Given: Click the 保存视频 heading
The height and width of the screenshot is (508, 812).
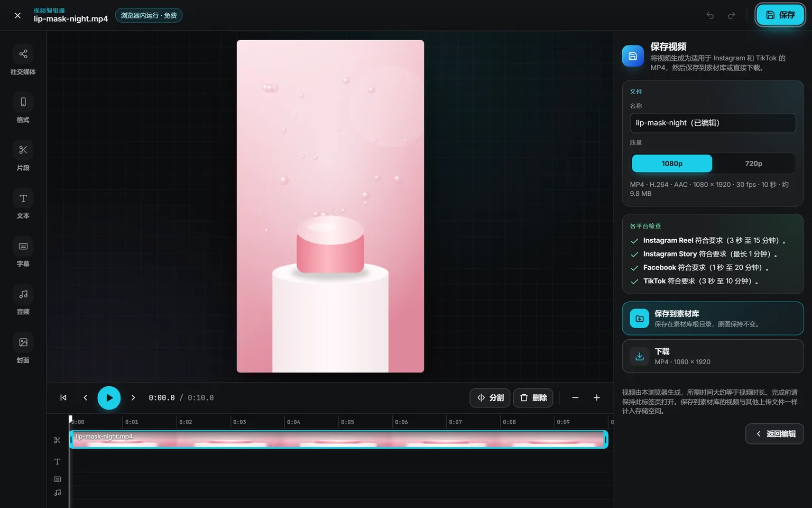Looking at the screenshot, I should pos(668,47).
